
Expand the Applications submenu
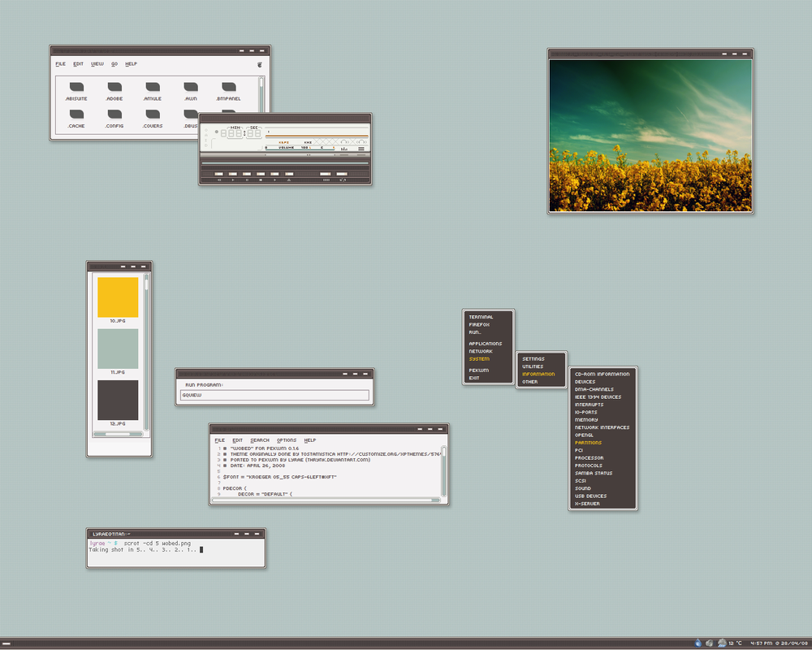point(485,344)
